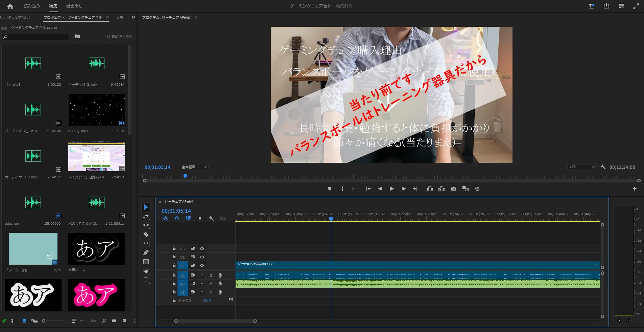Image resolution: width=644 pixels, height=332 pixels.
Task: Open playback resolution dropdown 1/2
Action: 582,167
